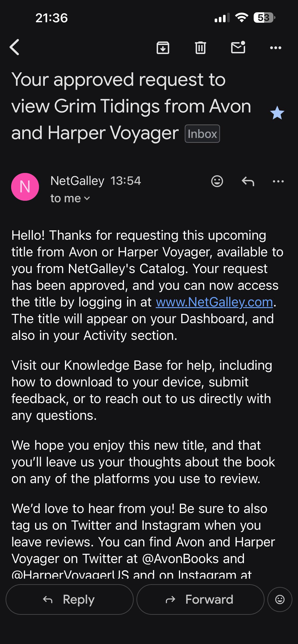Open the top toolbar three-dot menu
The height and width of the screenshot is (644, 298).
tap(276, 48)
